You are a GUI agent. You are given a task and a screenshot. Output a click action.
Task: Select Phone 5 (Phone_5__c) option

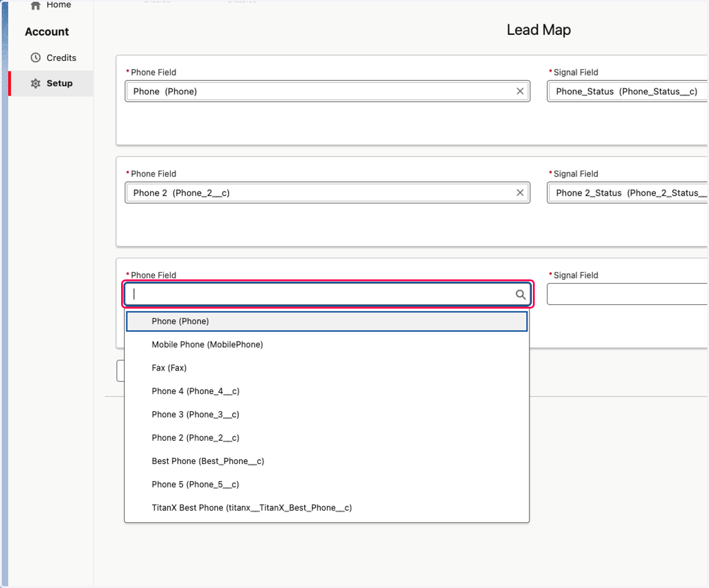tap(327, 485)
